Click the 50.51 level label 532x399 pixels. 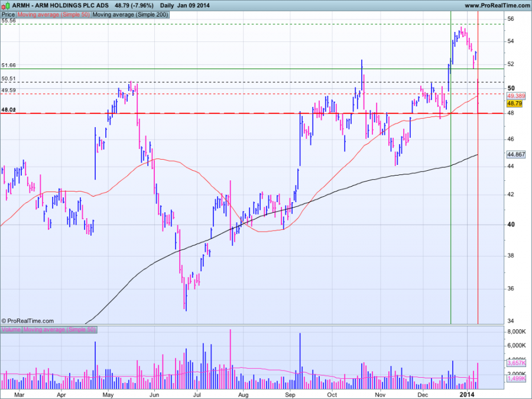point(8,79)
